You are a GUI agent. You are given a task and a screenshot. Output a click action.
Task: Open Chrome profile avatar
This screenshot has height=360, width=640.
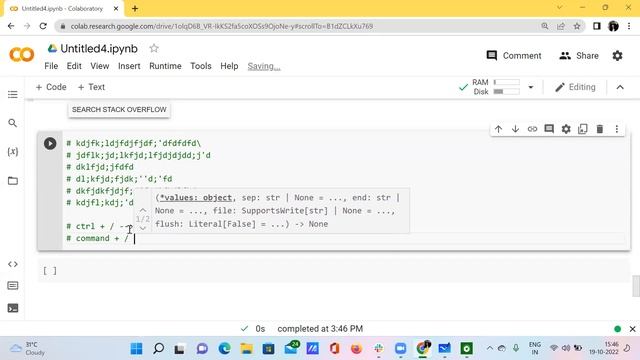coord(613,26)
